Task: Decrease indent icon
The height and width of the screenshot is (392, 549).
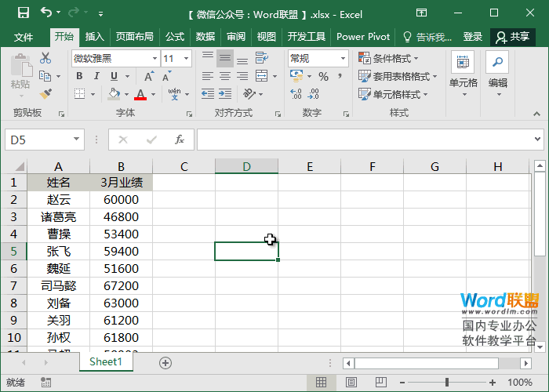Action: point(208,94)
